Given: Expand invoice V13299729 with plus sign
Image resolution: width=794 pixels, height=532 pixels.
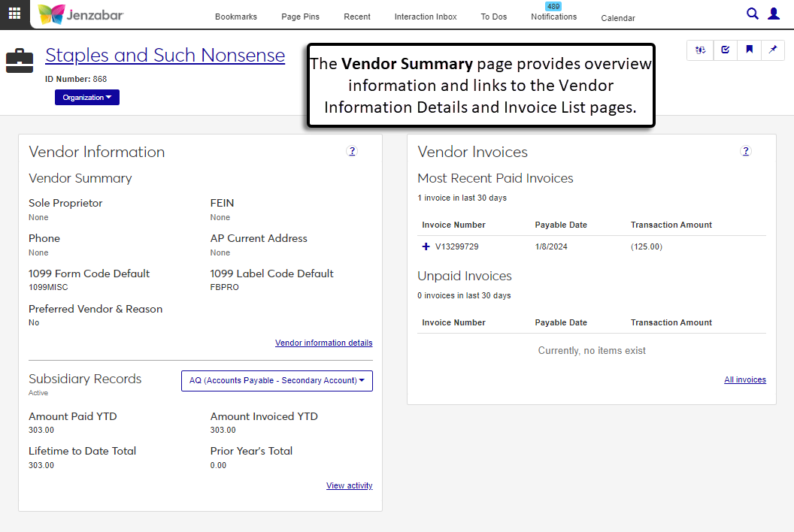Looking at the screenshot, I should (426, 246).
